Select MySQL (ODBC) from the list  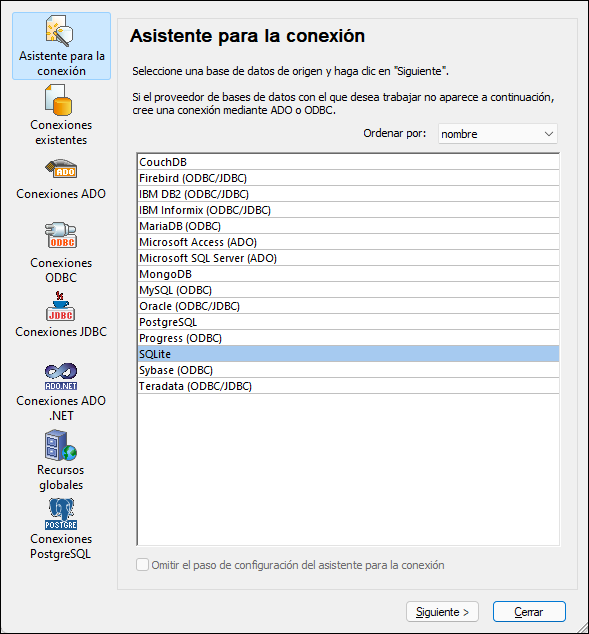[x=348, y=290]
